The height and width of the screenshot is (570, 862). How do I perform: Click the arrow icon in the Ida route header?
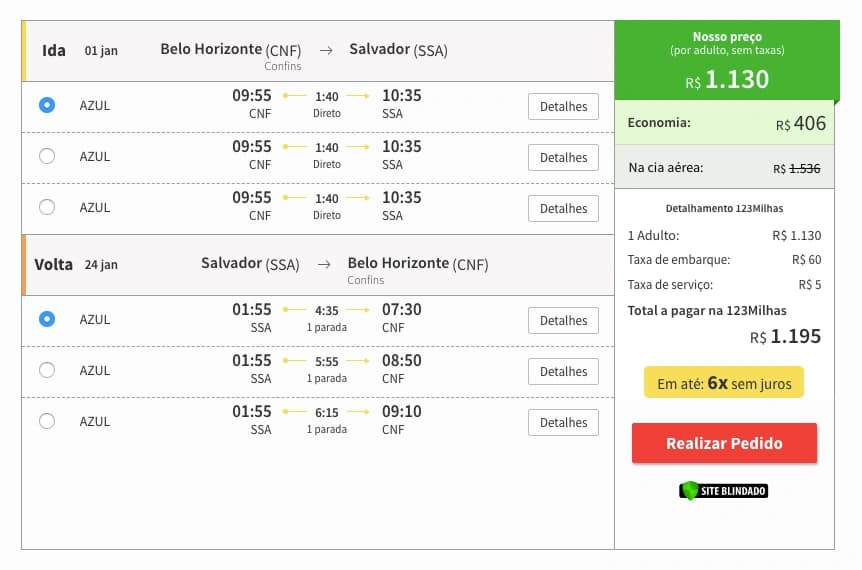326,51
